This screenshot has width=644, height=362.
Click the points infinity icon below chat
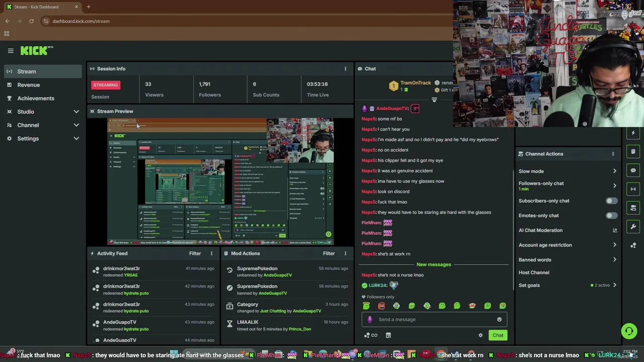point(371,335)
